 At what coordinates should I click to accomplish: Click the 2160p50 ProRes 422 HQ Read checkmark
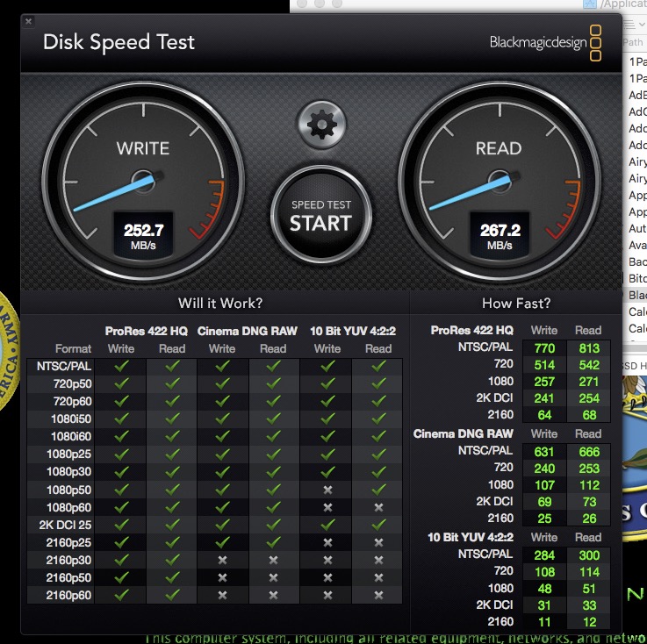click(172, 577)
